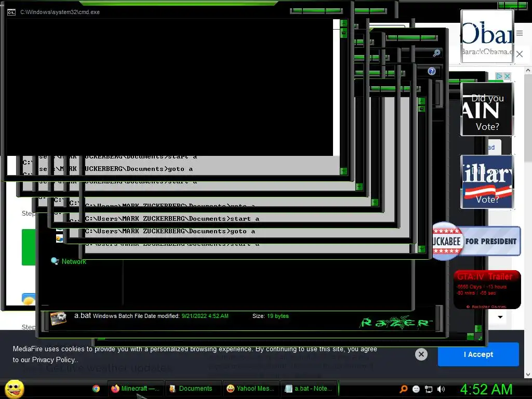Select Network in Explorer navigation pane
Screen dimensions: 532x399
(x=74, y=262)
